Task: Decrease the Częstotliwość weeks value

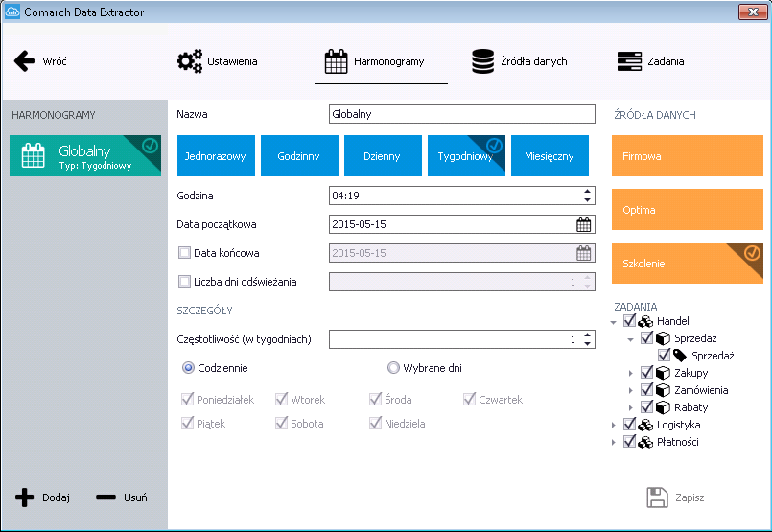Action: pyautogui.click(x=587, y=343)
